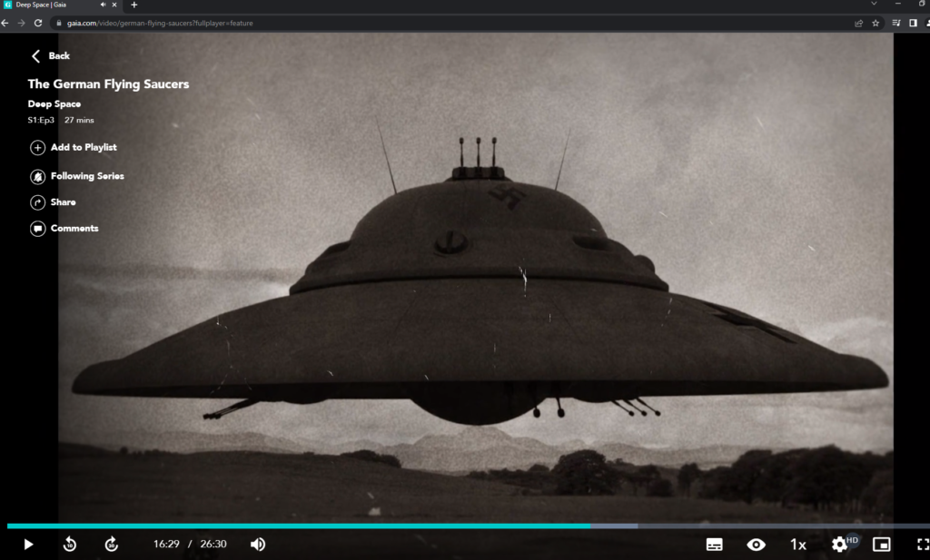This screenshot has width=930, height=560.
Task: Skip forward 30 seconds
Action: click(112, 544)
